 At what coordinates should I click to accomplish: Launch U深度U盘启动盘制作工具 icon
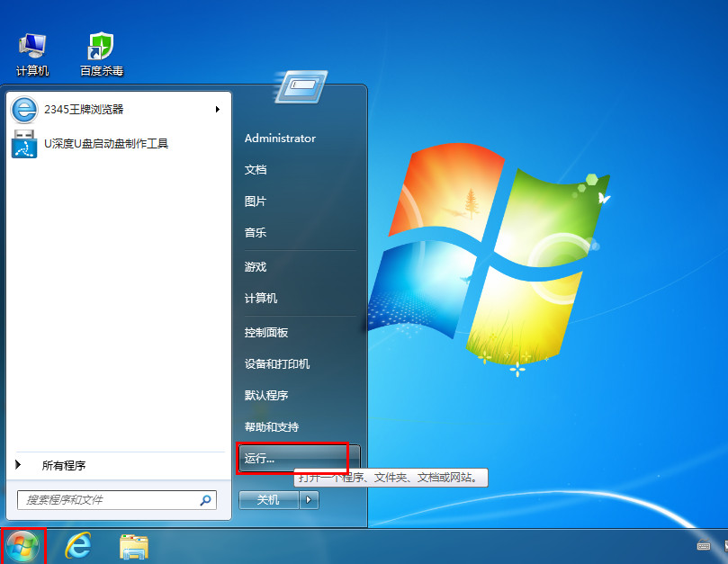pyautogui.click(x=24, y=144)
